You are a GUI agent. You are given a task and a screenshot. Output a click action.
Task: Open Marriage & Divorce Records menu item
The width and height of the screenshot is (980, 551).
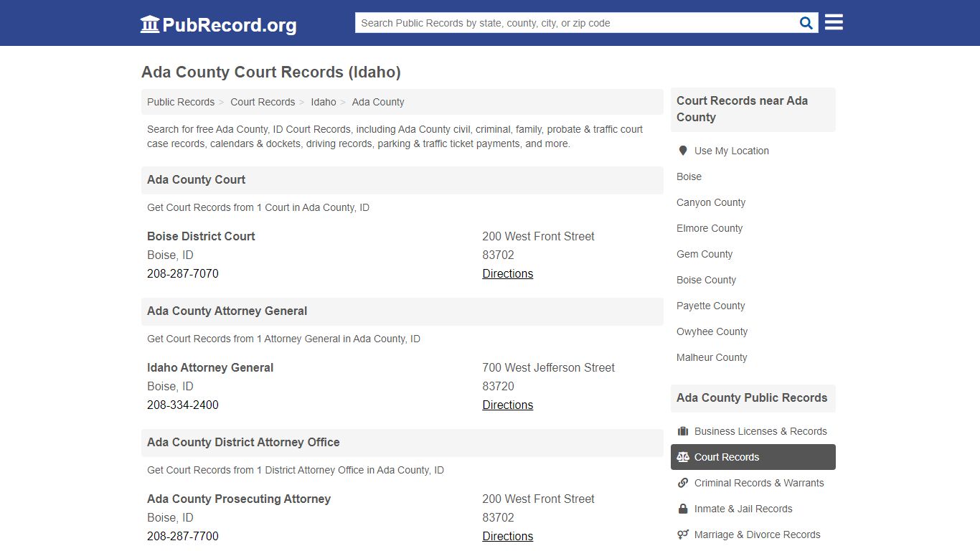[x=753, y=534]
